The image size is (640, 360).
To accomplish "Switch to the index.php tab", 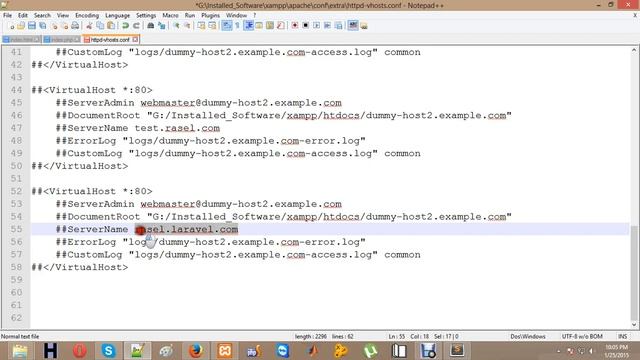I will tap(62, 40).
